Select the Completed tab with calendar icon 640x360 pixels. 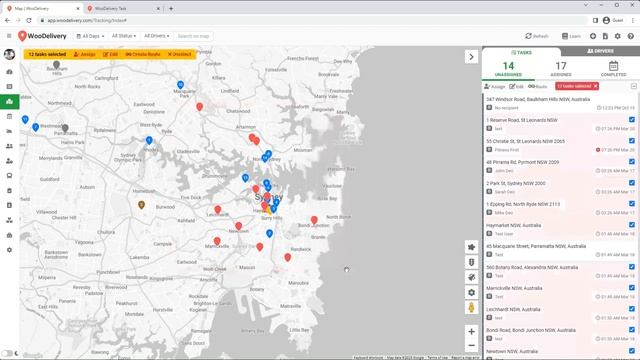click(x=613, y=69)
